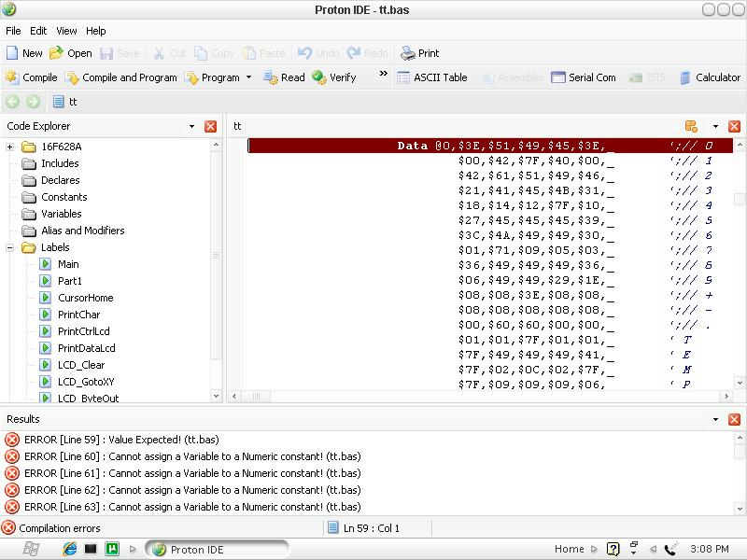The height and width of the screenshot is (560, 747).
Task: Select the tt document tab in navigation bar
Action: point(65,102)
